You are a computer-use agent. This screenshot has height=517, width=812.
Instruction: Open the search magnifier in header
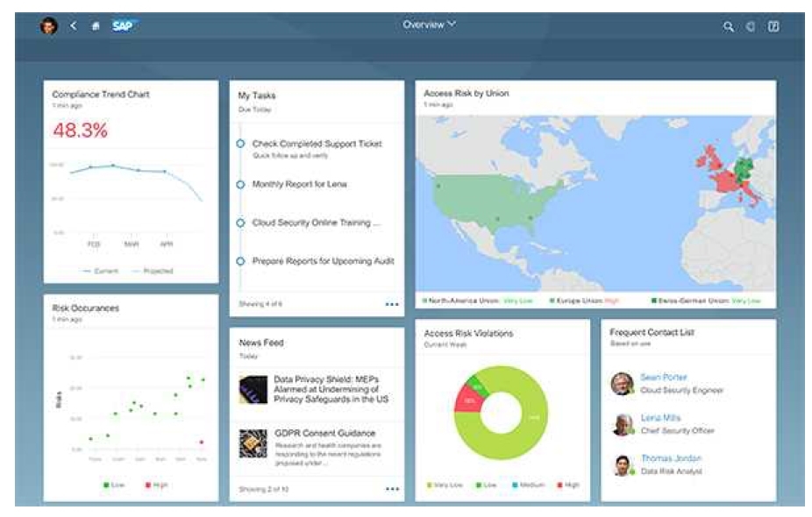click(x=729, y=26)
